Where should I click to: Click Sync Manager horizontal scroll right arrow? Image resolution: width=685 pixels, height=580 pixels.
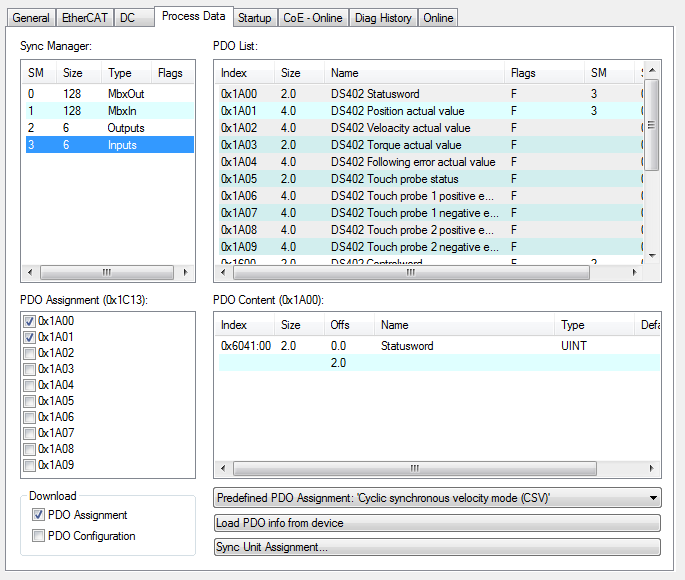coord(185,273)
